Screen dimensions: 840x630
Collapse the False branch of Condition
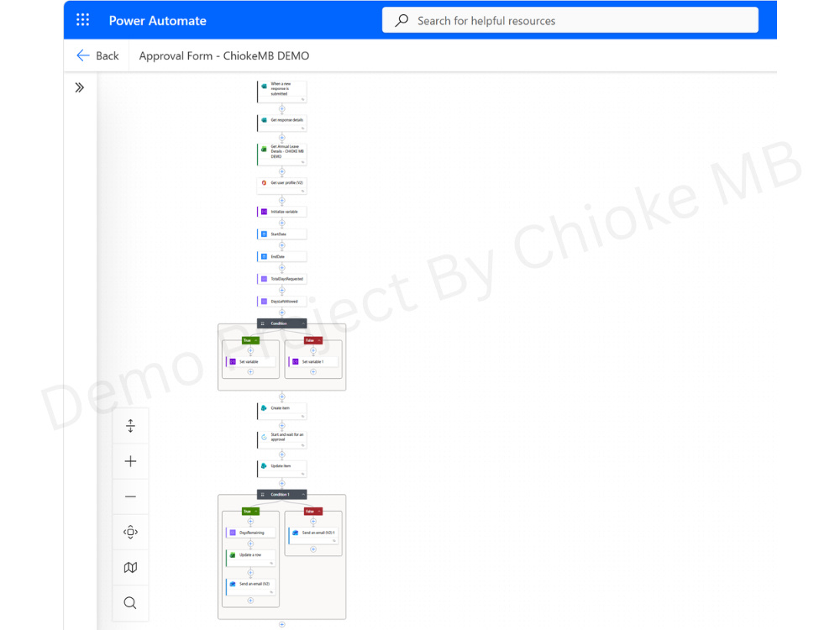click(319, 341)
